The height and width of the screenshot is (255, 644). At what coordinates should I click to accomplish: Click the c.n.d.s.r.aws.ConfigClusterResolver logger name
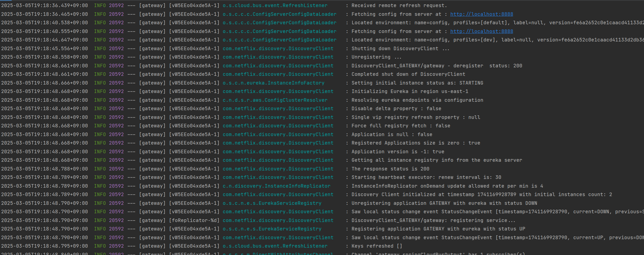[x=275, y=100]
